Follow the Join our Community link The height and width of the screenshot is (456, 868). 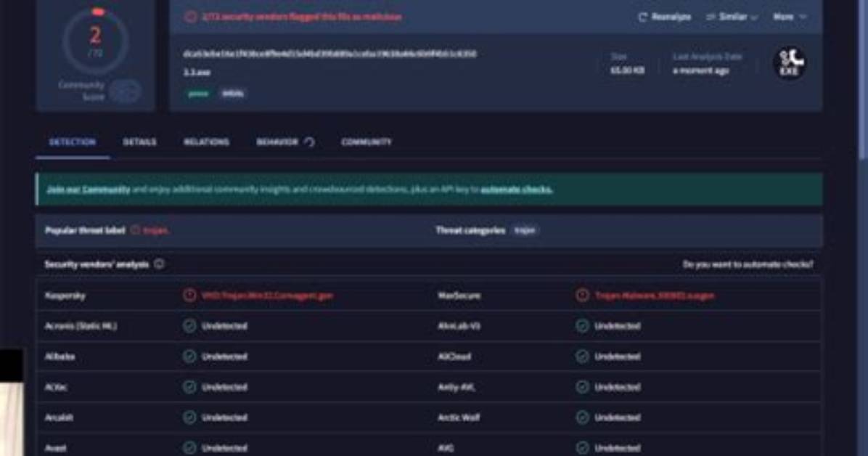89,190
